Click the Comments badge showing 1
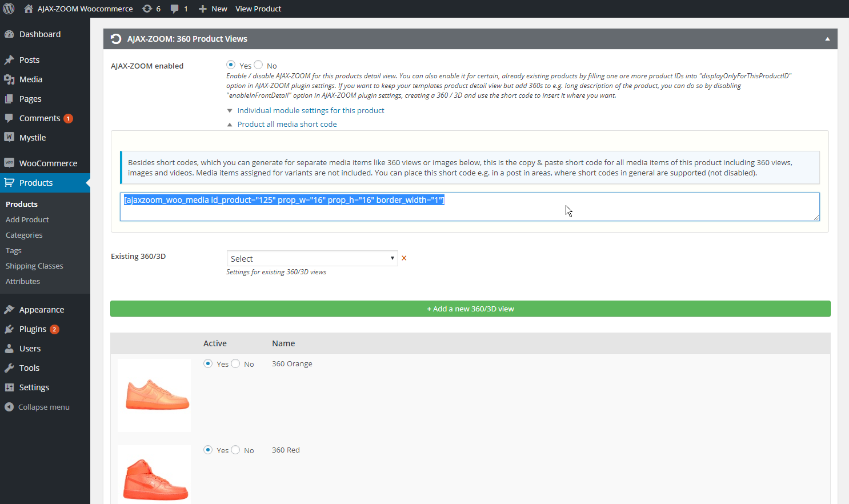 (68, 118)
